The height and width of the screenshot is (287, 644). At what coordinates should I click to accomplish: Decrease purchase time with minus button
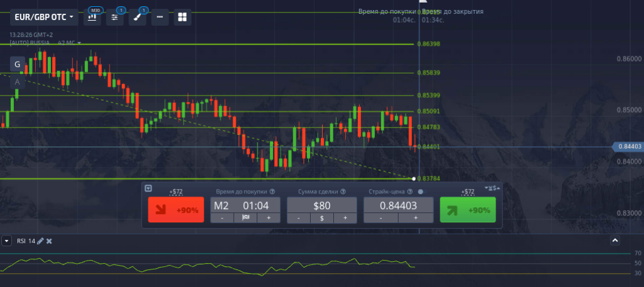click(x=222, y=218)
